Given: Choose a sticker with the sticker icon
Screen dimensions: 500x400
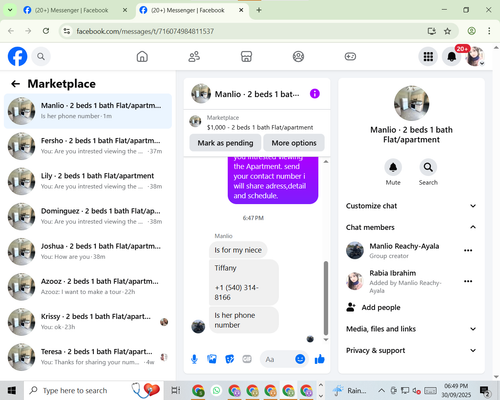Looking at the screenshot, I should point(229,359).
